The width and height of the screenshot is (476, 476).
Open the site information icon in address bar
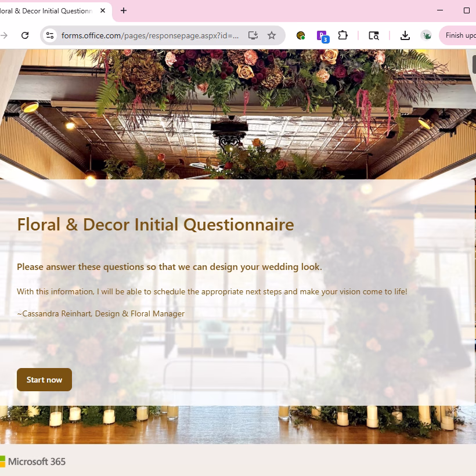(x=51, y=35)
